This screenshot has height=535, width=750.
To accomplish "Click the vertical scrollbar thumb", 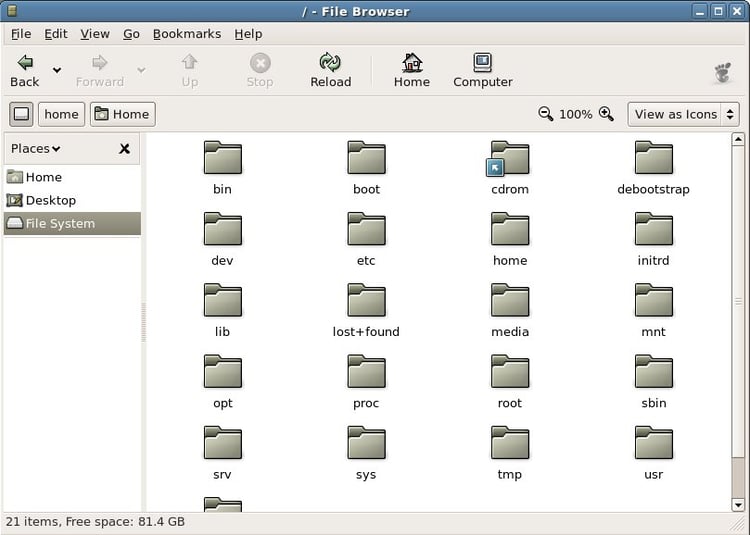I will pyautogui.click(x=738, y=301).
